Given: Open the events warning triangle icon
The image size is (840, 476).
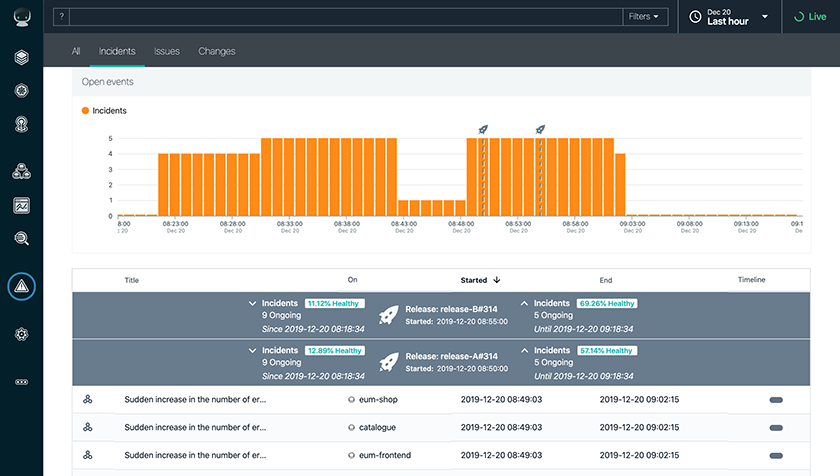Looking at the screenshot, I should tap(21, 286).
